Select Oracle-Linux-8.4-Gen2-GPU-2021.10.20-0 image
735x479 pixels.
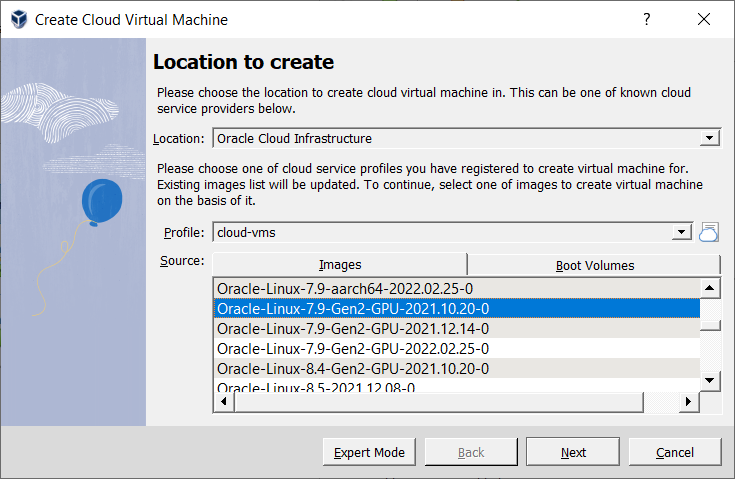click(457, 369)
